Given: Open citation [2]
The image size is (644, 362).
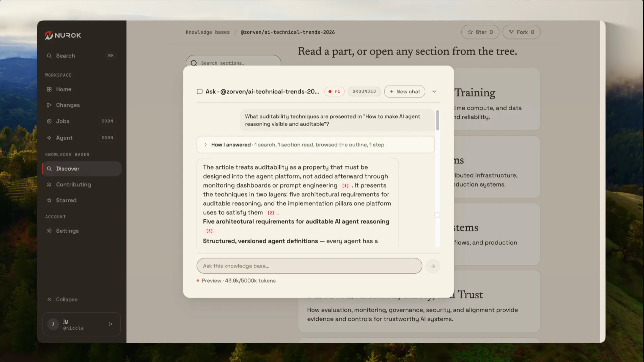Looking at the screenshot, I should pos(271,213).
